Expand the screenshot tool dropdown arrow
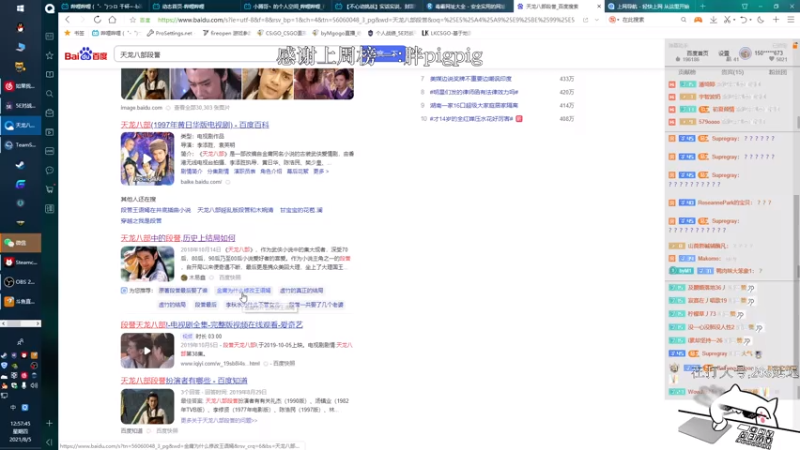The width and height of the screenshot is (800, 450). point(733,20)
